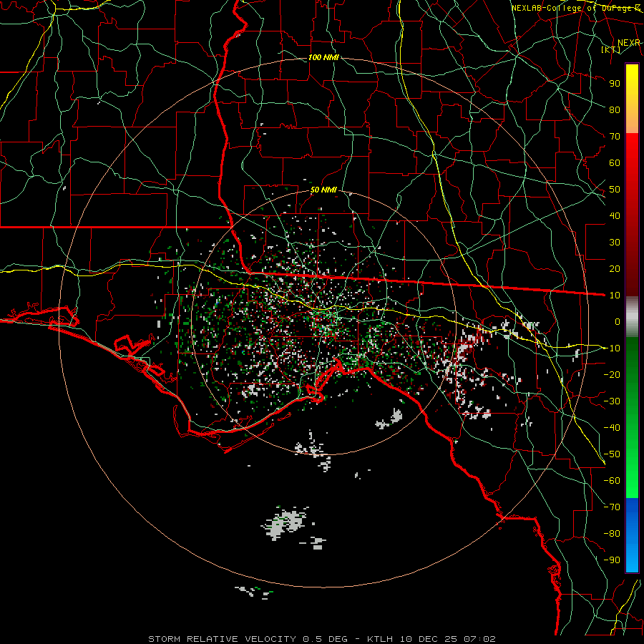Click "STORM RELATIVE VELOCITY" in the caption
Viewport: 644px width, 644px height.
point(223,639)
